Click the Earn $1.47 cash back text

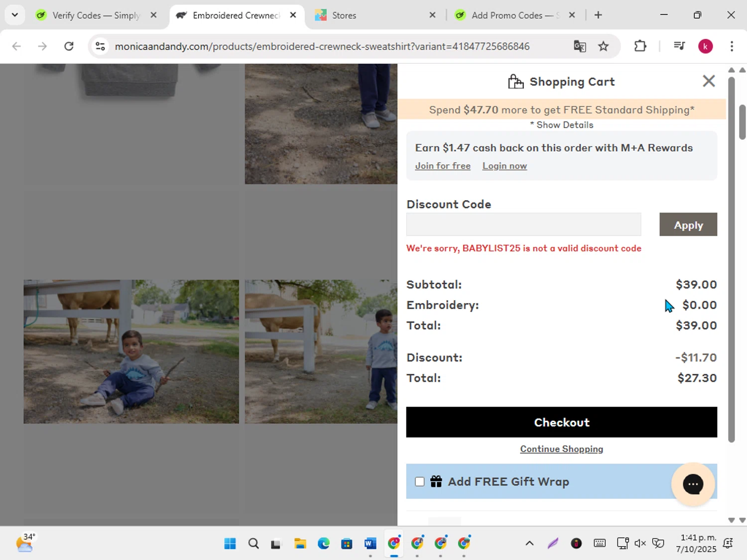pos(554,148)
